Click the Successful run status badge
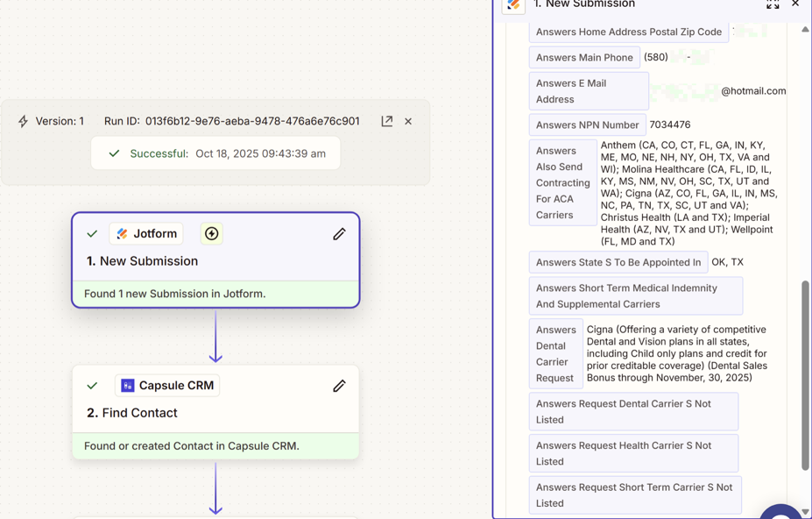 [215, 153]
